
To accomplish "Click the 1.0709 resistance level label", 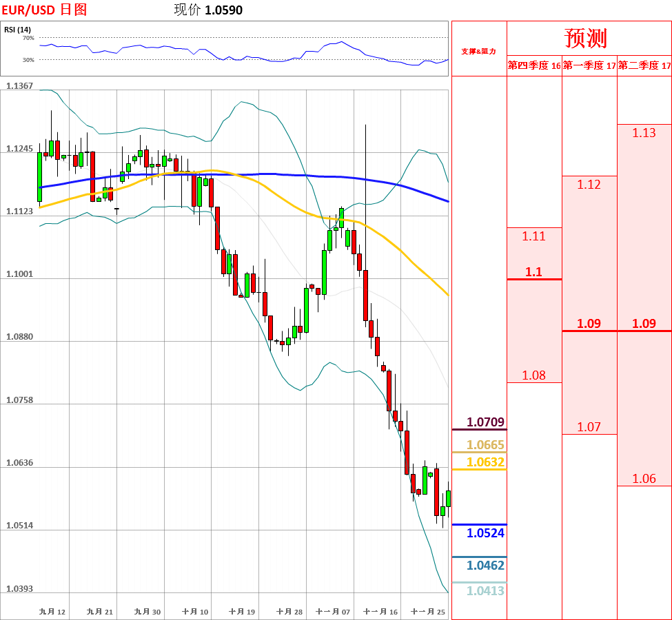I will [485, 422].
